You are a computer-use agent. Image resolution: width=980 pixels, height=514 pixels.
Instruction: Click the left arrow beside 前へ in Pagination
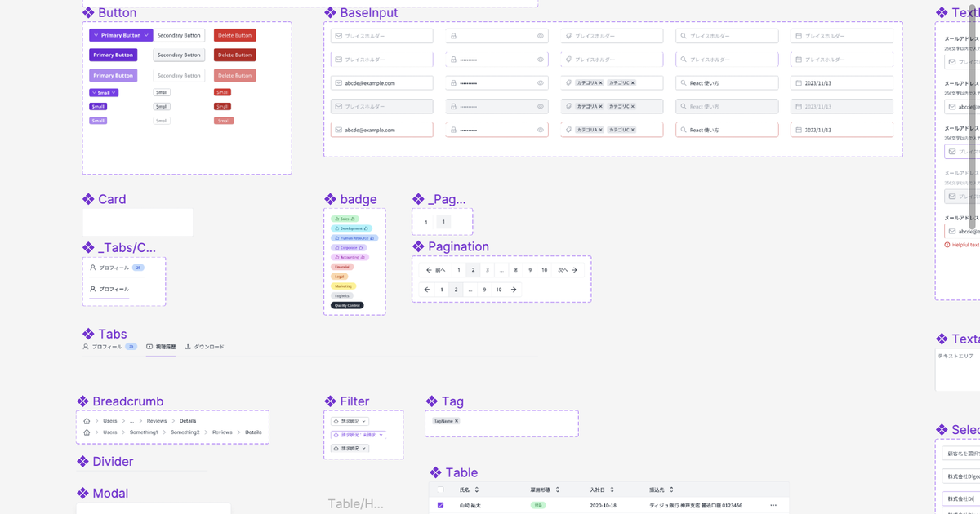(429, 270)
